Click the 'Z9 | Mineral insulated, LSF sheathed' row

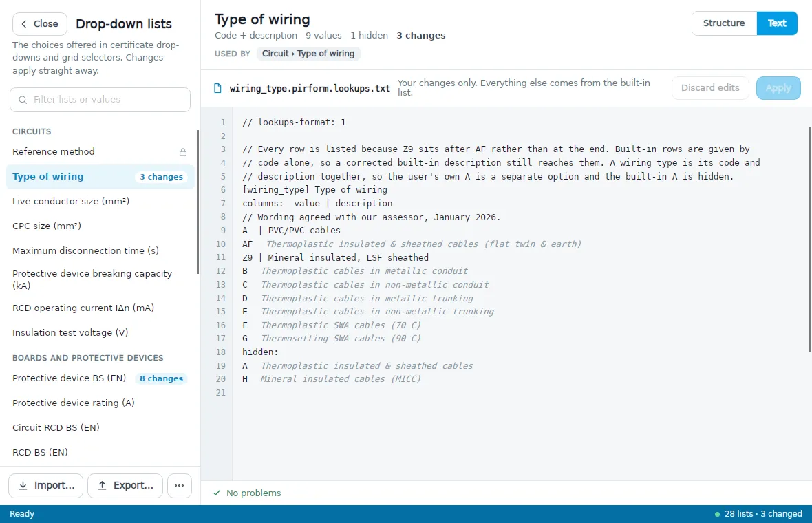pyautogui.click(x=336, y=258)
